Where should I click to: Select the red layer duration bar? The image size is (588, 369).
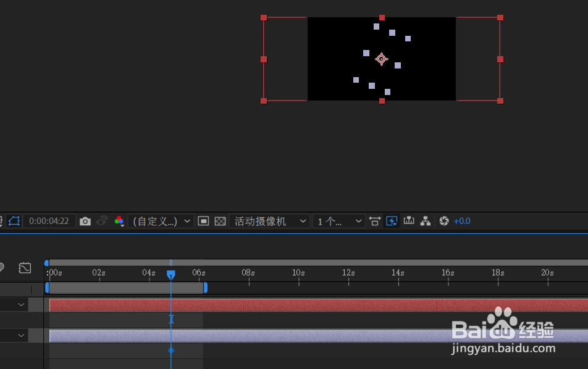click(319, 305)
